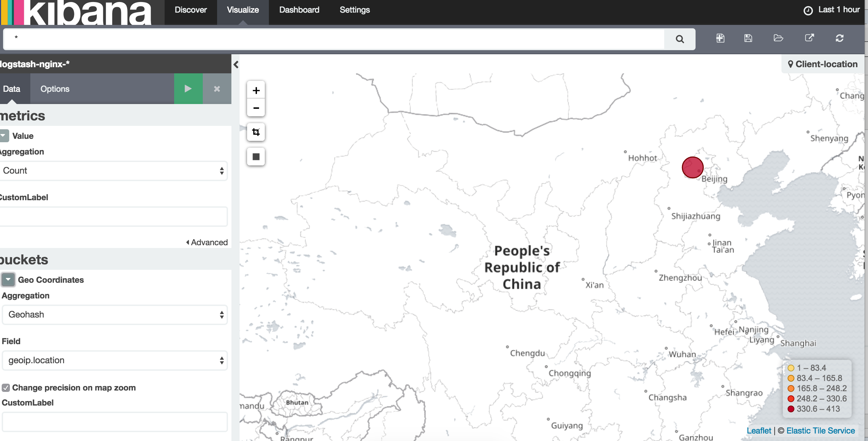Click the new visualization icon
The width and height of the screenshot is (868, 441).
pos(720,38)
